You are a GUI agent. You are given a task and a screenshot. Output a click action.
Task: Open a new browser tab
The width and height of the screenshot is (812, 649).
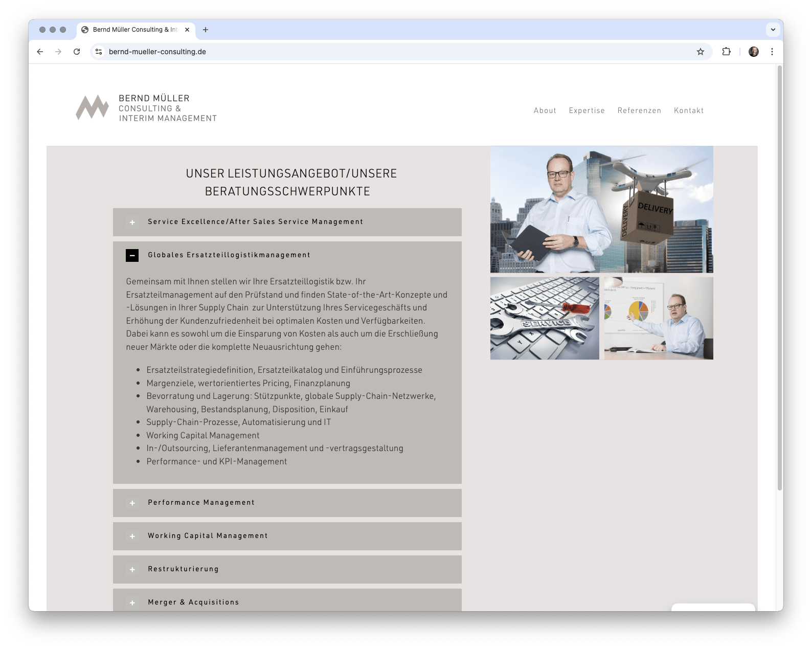tap(206, 30)
